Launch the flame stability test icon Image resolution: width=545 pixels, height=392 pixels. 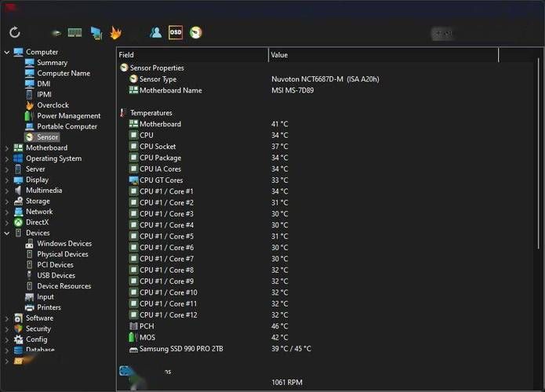[115, 32]
